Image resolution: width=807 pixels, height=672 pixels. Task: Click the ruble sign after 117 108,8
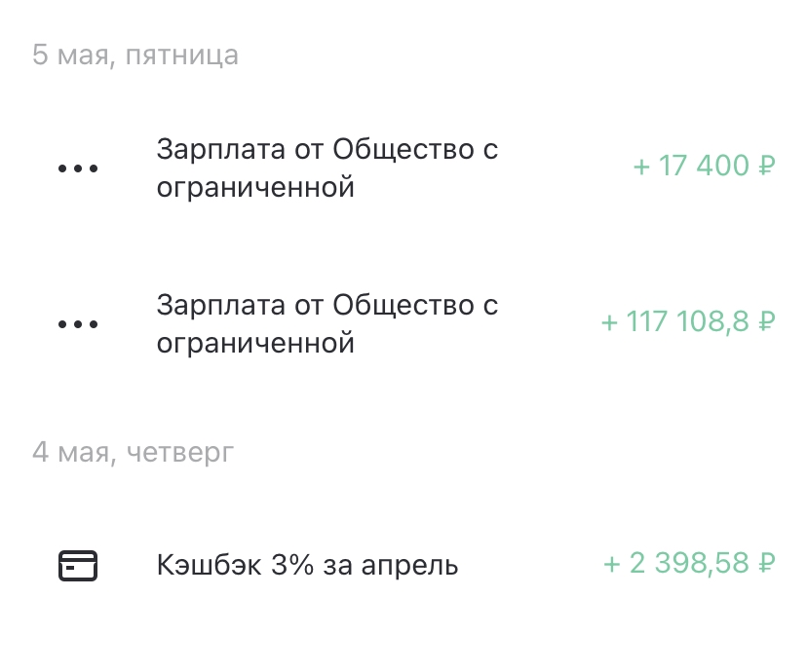coord(766,321)
